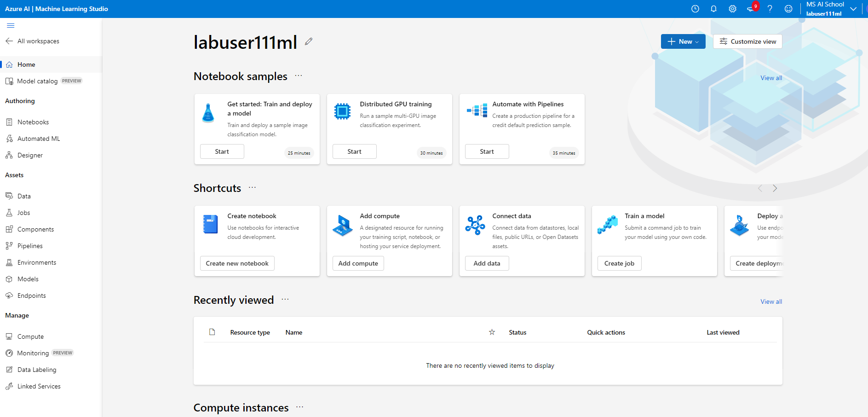Open Shortcuts more options

[252, 188]
